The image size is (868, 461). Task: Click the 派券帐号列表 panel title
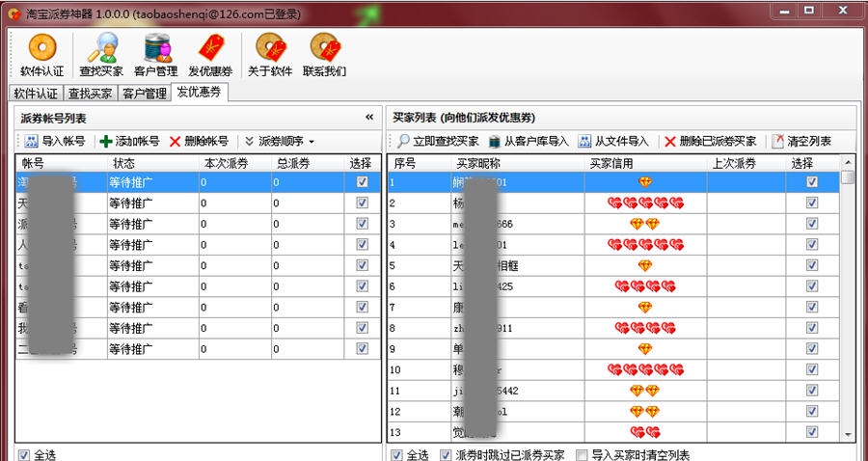(53, 119)
